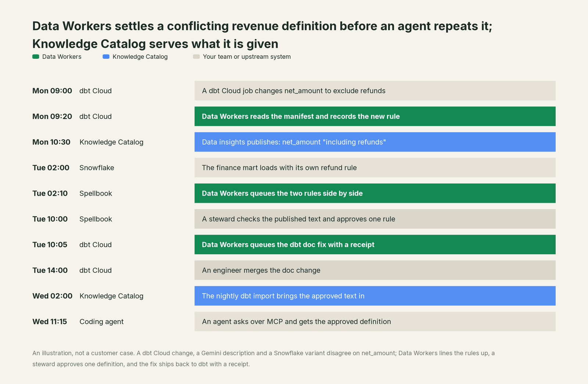Click 'Spellbook' label in Tue 02:10 row
This screenshot has height=384, width=588.
coord(96,193)
